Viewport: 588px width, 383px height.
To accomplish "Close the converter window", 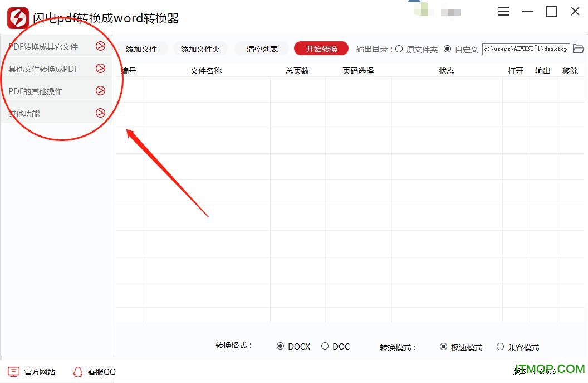I will point(575,11).
